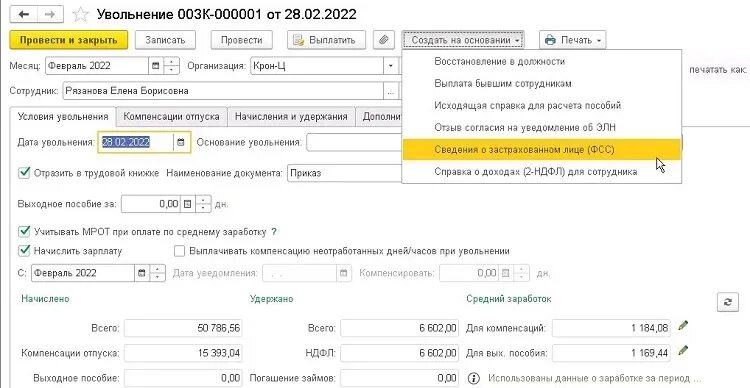Add document to favorites with star icon
The height and width of the screenshot is (388, 750).
pos(80,14)
